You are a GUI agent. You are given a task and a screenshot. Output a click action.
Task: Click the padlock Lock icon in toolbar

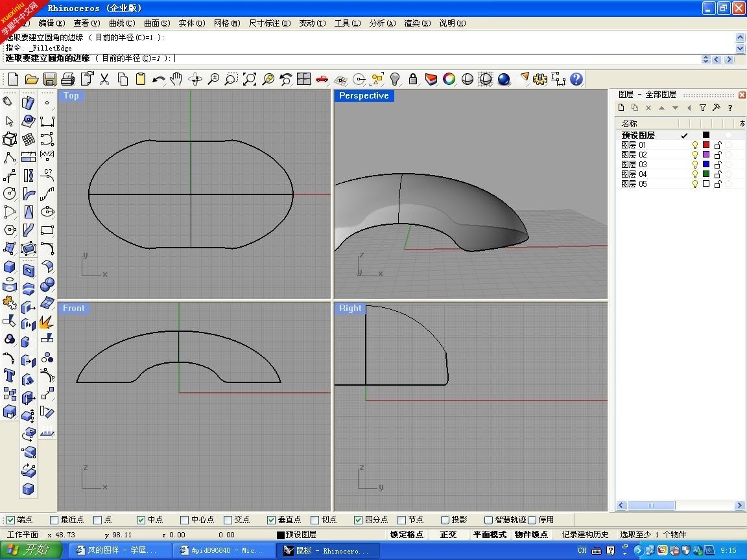point(413,79)
